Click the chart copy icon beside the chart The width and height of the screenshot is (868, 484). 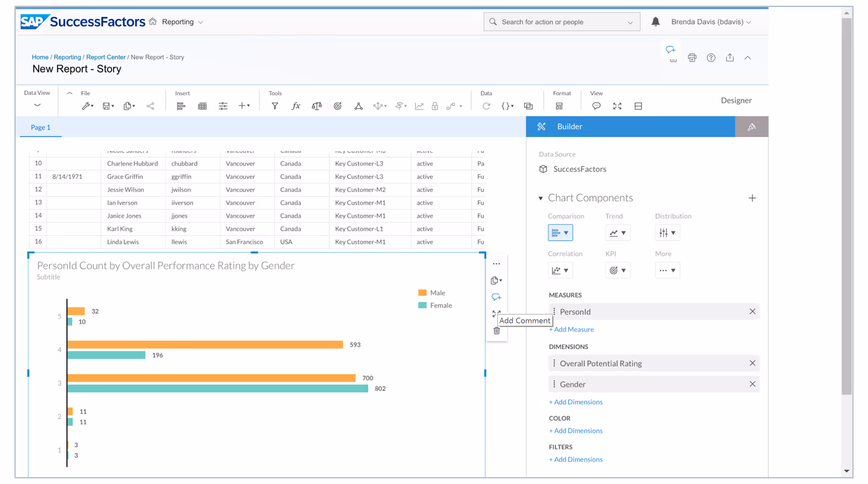[x=496, y=281]
